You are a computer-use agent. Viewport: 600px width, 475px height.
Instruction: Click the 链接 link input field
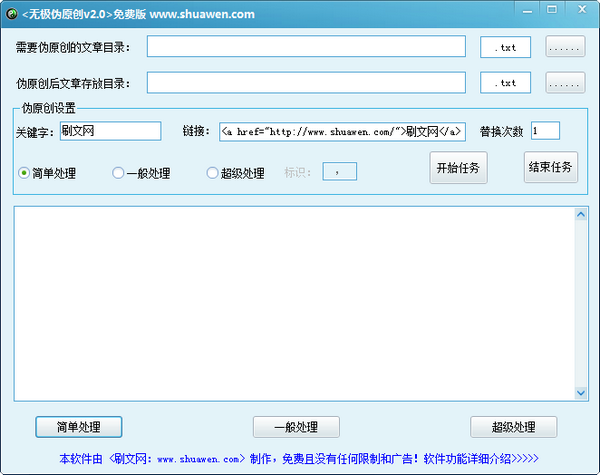pyautogui.click(x=342, y=132)
